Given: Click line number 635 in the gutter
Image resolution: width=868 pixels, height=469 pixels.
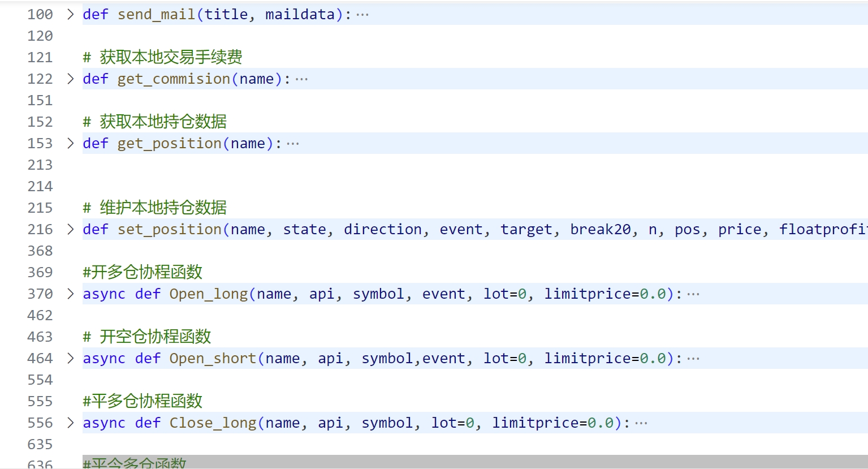Looking at the screenshot, I should [x=40, y=444].
